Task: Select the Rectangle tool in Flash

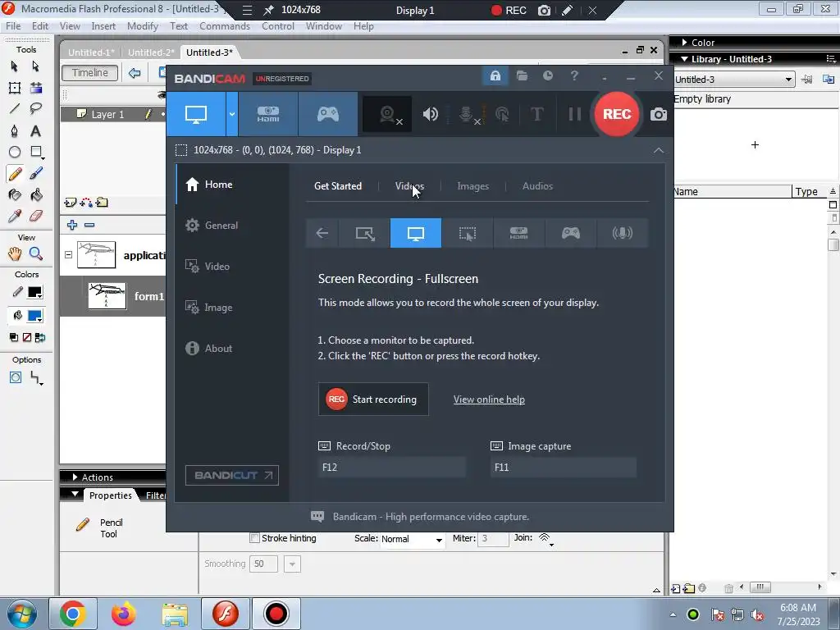Action: pos(36,152)
